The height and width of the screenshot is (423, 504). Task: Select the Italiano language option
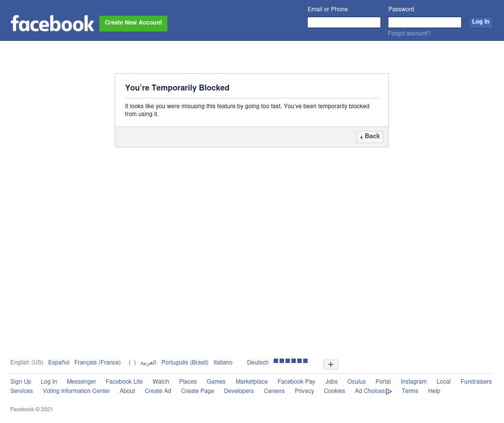coord(223,363)
